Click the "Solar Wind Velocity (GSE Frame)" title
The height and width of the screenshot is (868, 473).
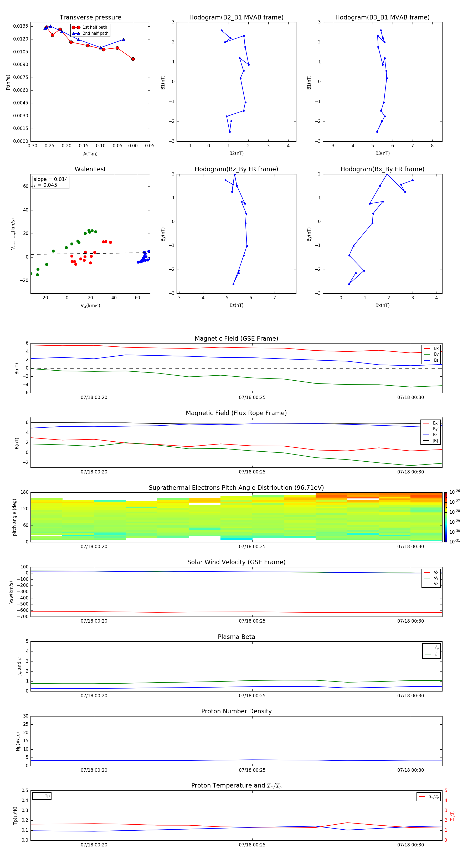click(236, 562)
